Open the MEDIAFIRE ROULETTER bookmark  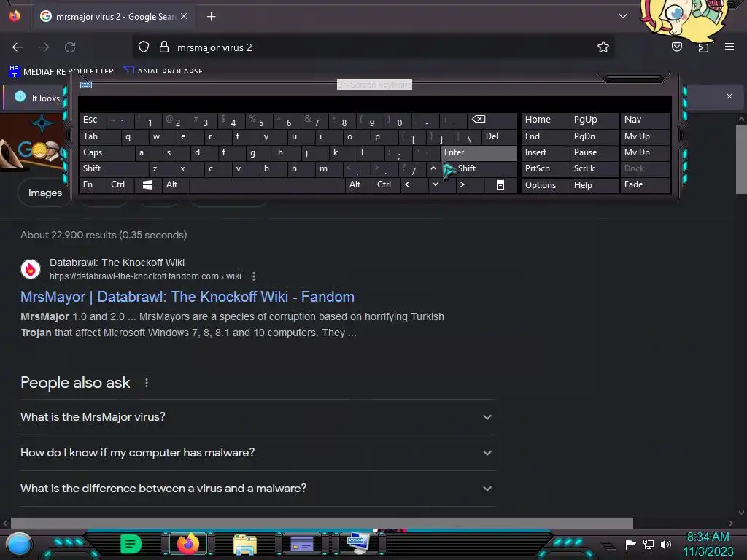[x=61, y=71]
